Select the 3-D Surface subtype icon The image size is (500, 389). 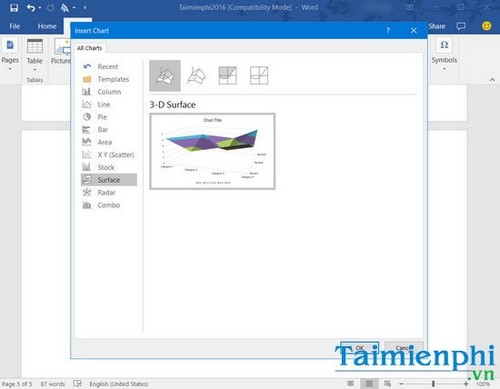tap(165, 76)
